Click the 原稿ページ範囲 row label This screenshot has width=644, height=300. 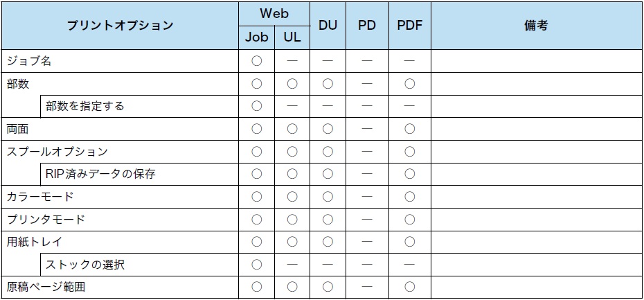pyautogui.click(x=46, y=287)
